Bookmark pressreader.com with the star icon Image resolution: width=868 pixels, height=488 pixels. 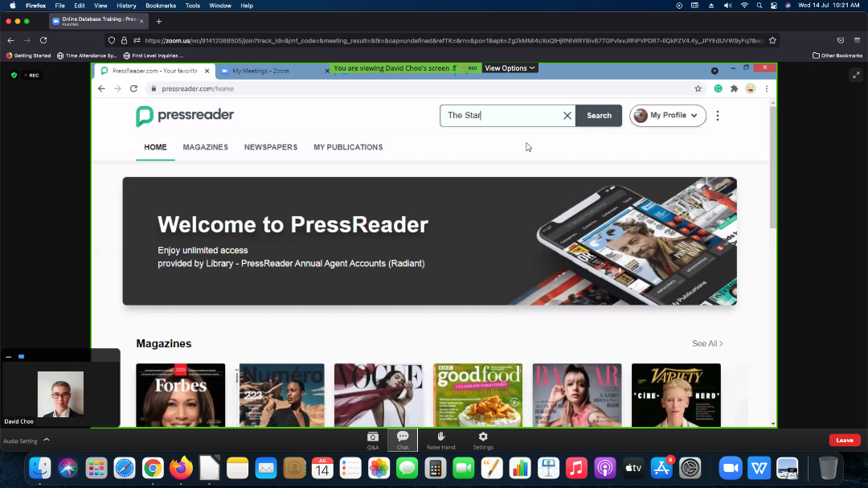click(698, 88)
